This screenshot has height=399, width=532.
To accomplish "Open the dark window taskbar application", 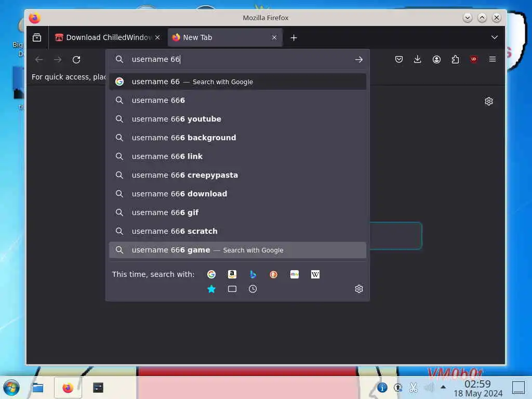I will 98,388.
